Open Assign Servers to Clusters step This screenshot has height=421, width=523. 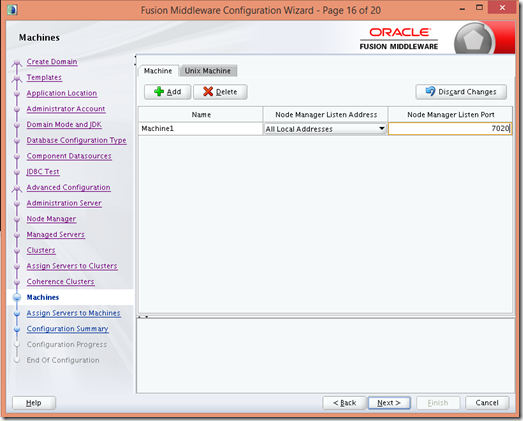point(72,266)
